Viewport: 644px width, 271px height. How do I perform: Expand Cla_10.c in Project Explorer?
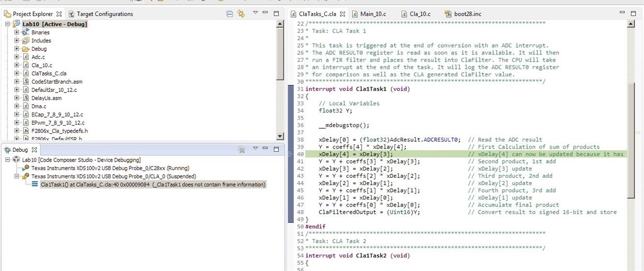pos(17,65)
